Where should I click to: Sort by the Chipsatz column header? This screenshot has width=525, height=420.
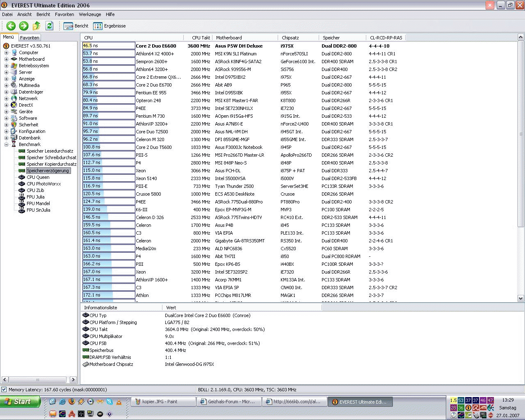[x=299, y=38]
